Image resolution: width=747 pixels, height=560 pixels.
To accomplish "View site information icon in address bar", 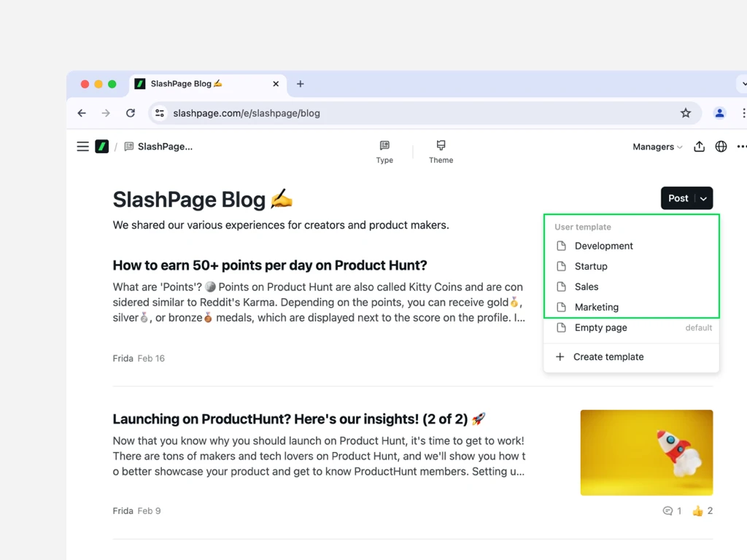I will coord(160,113).
